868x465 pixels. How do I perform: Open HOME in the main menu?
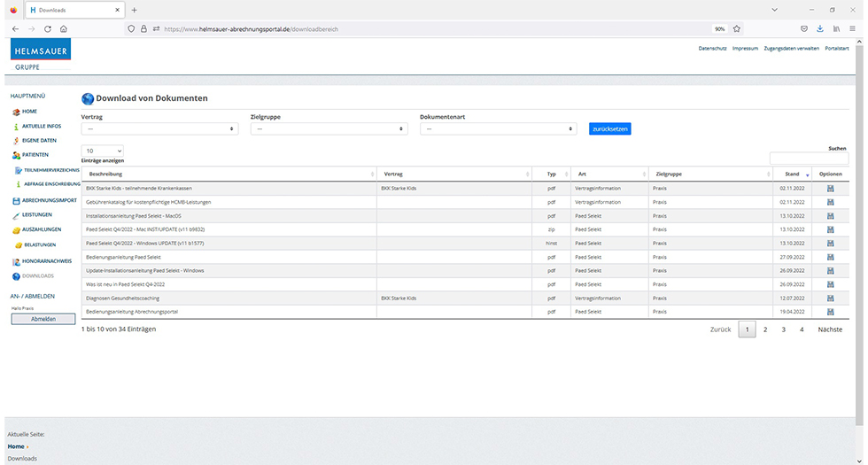29,112
